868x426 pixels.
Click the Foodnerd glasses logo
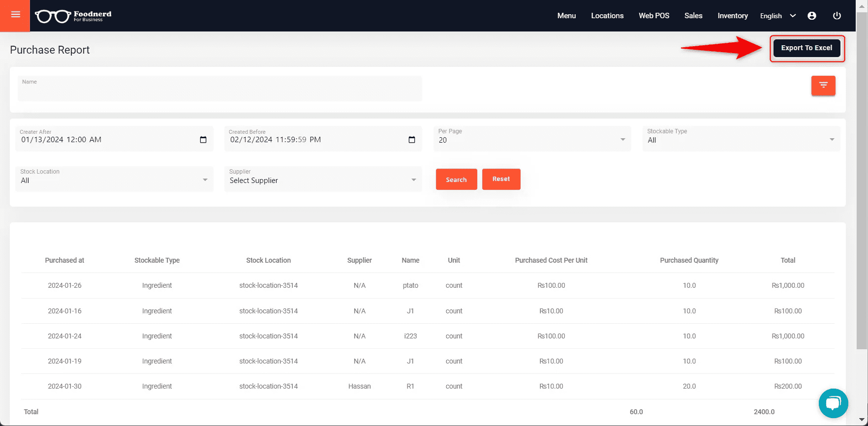pyautogui.click(x=73, y=16)
